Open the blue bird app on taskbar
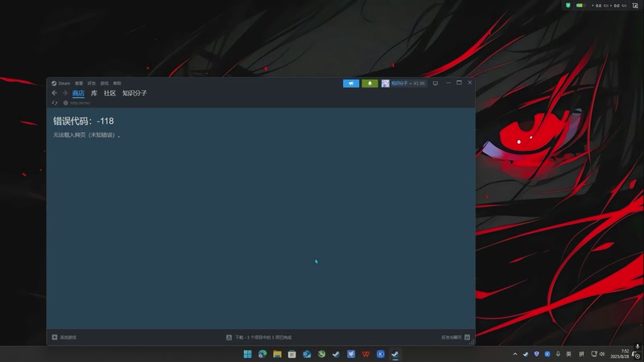Viewport: 644px width, 362px height. pos(351,354)
